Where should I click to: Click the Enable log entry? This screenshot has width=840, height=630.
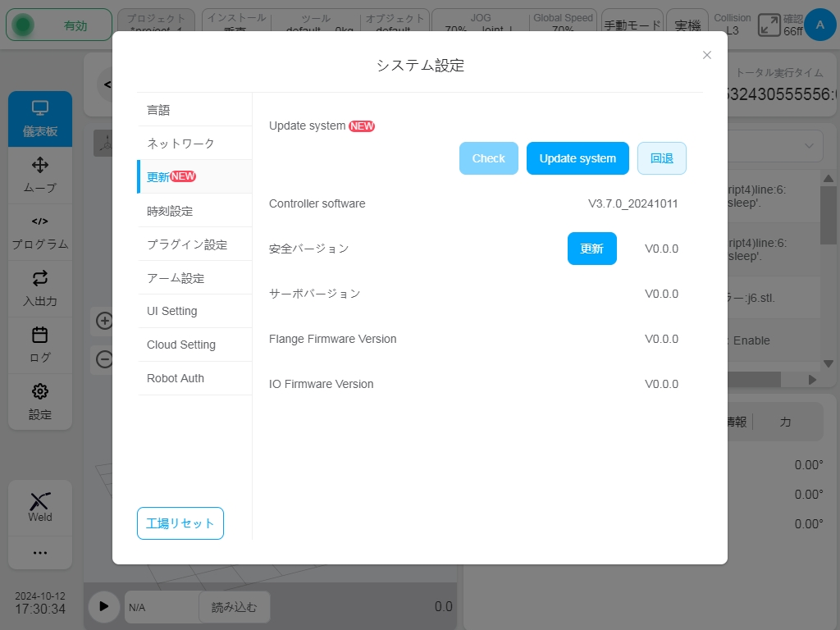pyautogui.click(x=774, y=340)
